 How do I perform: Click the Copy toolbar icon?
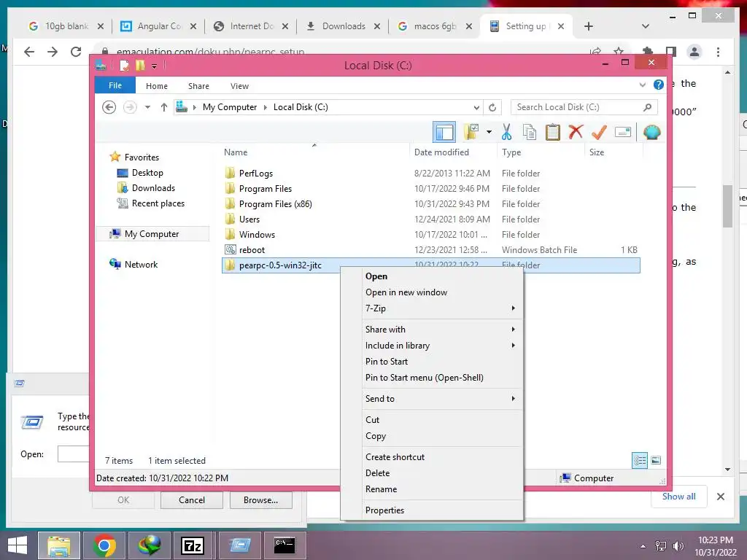coord(530,132)
